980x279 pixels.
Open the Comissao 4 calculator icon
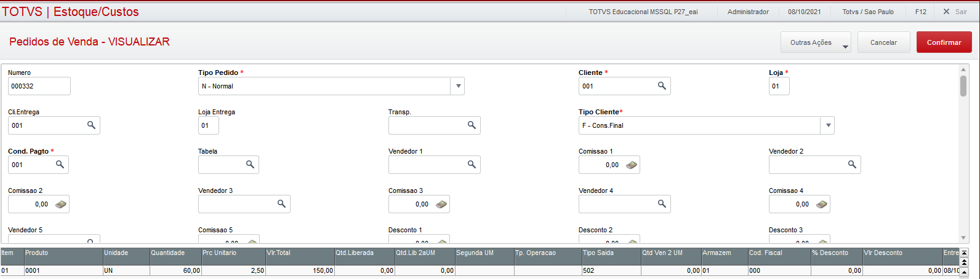pyautogui.click(x=821, y=204)
